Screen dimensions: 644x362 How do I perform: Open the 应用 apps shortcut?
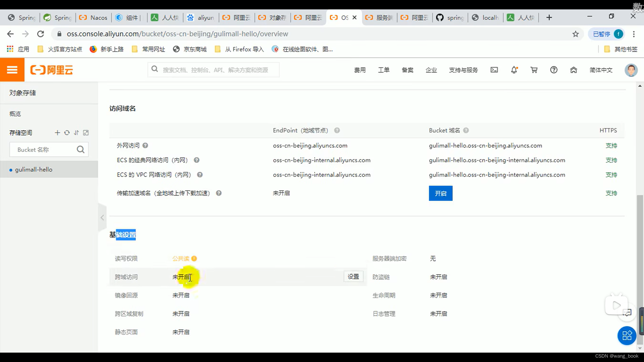click(x=18, y=49)
